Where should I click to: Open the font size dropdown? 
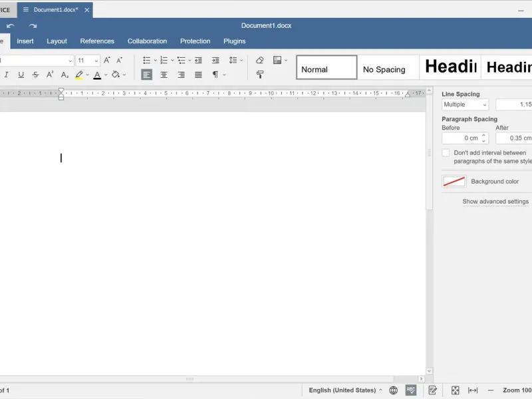click(x=96, y=61)
